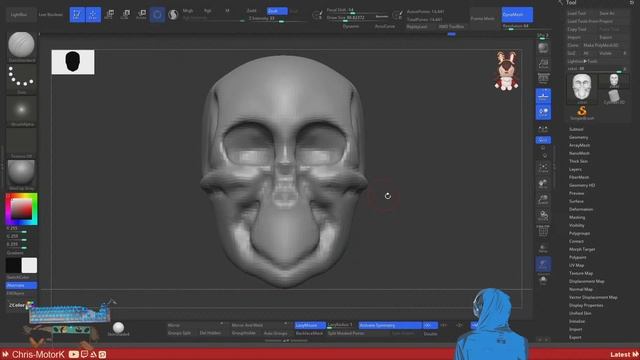The height and width of the screenshot is (360, 640).
Task: Select the Draw mode button
Action: point(93,15)
